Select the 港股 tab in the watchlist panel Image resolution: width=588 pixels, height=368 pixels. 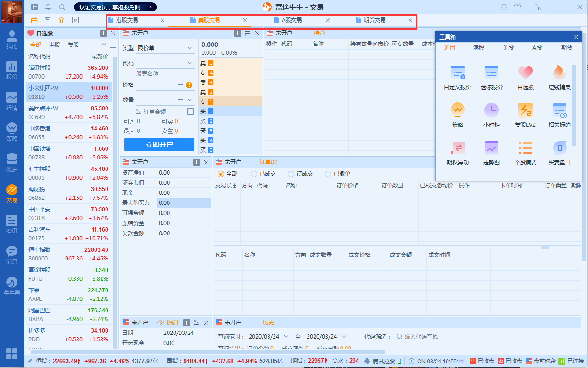(55, 45)
